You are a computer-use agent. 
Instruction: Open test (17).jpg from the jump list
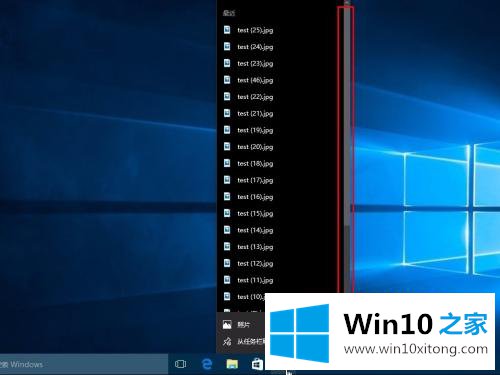[x=280, y=180]
